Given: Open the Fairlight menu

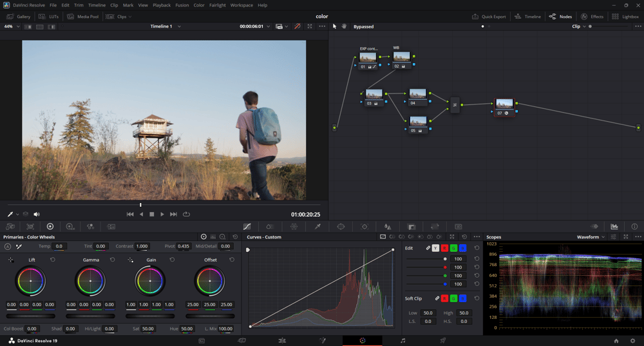Looking at the screenshot, I should [217, 5].
